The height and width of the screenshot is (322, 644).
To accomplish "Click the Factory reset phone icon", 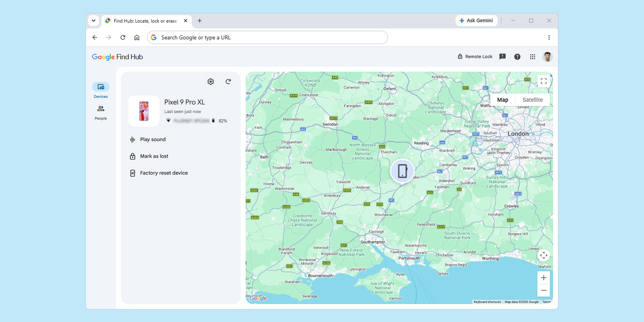I will pos(133,173).
